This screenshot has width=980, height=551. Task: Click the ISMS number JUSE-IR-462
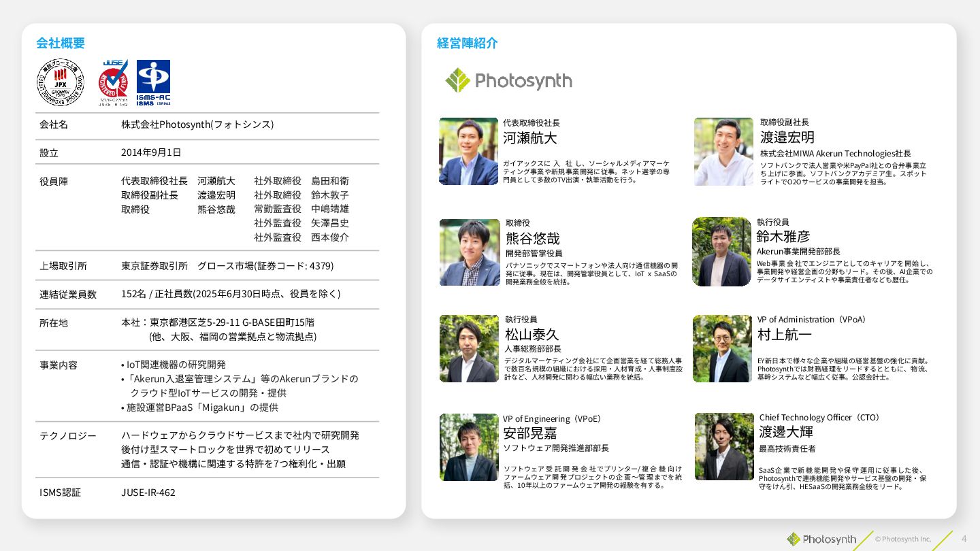coord(148,492)
